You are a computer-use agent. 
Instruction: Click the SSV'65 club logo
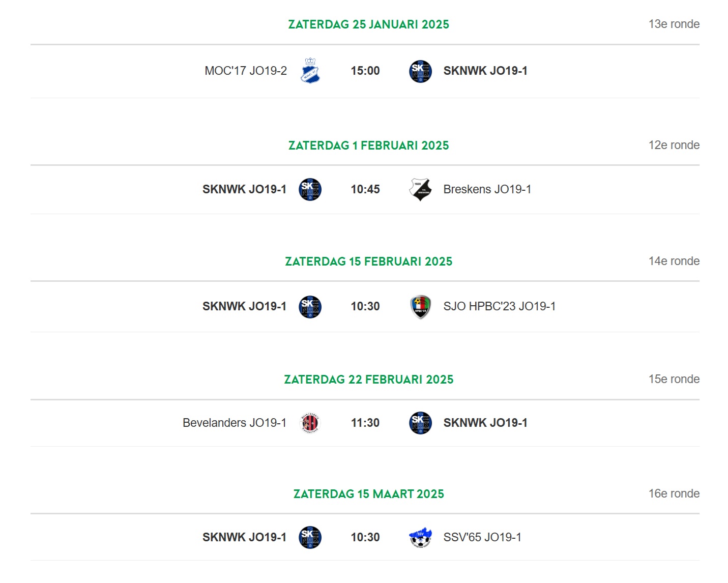pos(420,537)
